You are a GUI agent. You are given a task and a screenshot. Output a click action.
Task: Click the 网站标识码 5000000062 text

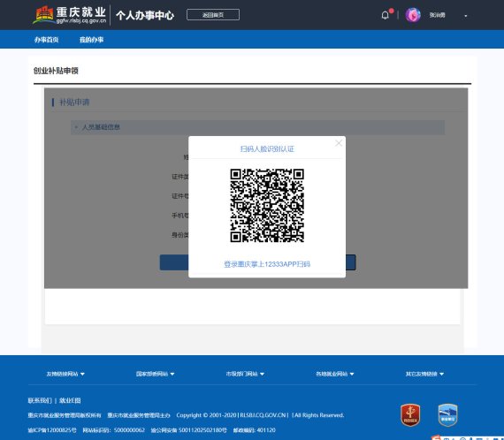(114, 430)
